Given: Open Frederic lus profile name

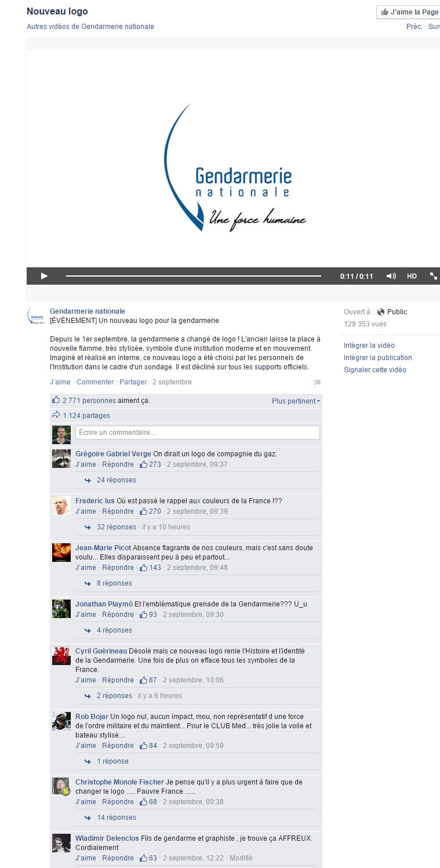Looking at the screenshot, I should pos(95,501).
